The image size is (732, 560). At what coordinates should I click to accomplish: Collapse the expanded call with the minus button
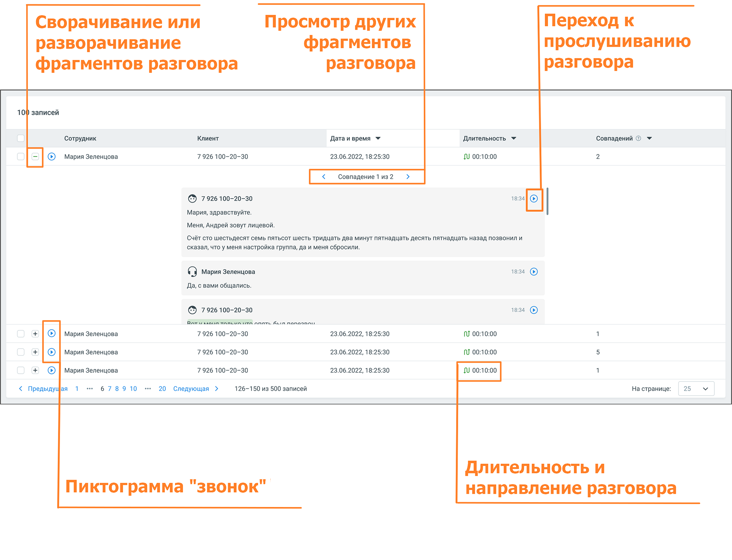point(35,157)
